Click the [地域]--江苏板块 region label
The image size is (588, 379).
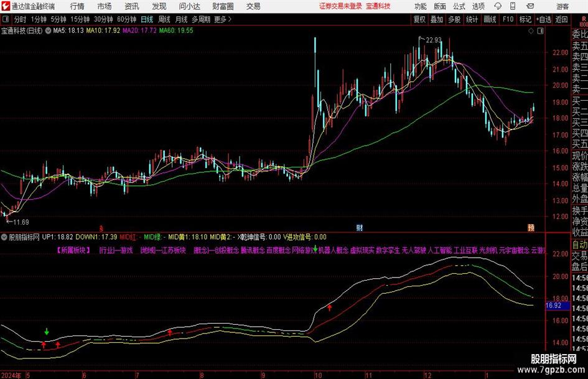click(163, 250)
